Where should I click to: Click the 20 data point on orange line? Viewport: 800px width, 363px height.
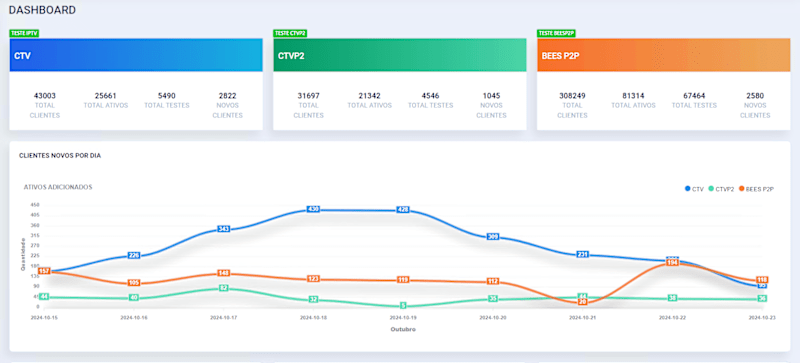[583, 302]
